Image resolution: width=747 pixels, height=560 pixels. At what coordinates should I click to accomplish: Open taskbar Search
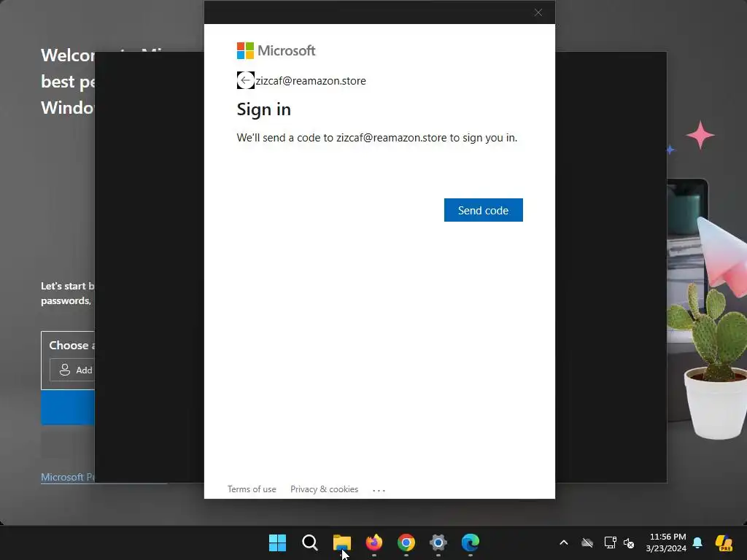point(309,542)
